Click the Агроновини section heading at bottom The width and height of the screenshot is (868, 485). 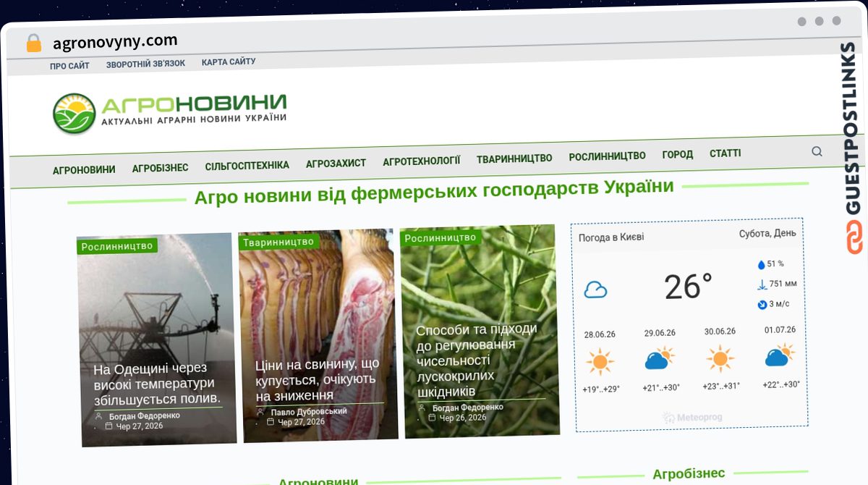click(x=318, y=481)
